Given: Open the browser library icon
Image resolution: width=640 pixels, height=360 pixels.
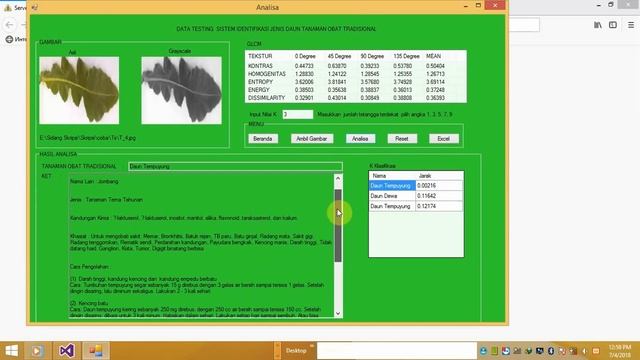Looking at the screenshot, I should coord(598,25).
